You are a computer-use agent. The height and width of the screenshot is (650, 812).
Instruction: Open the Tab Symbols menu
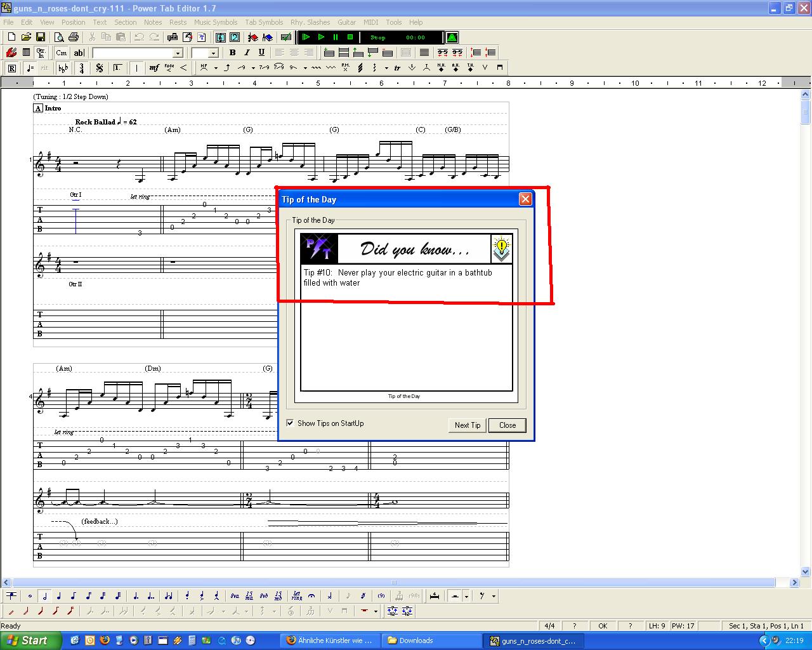(264, 22)
